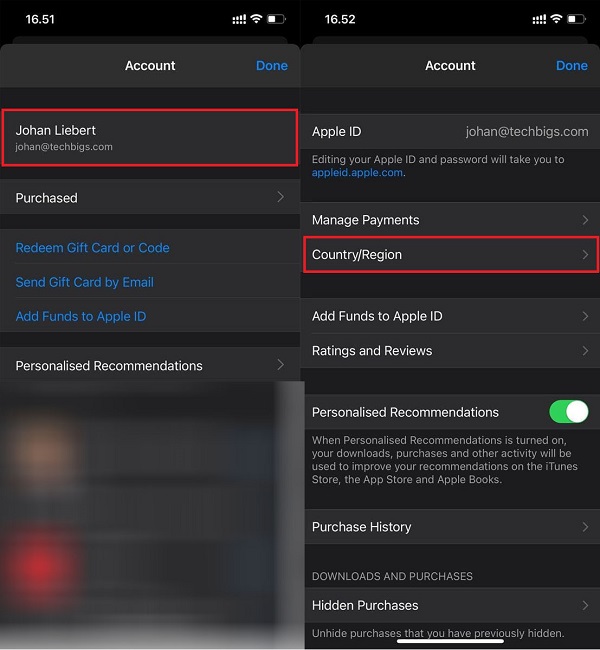This screenshot has width=600, height=650.
Task: Select the Ratings and Reviews row
Action: [450, 351]
